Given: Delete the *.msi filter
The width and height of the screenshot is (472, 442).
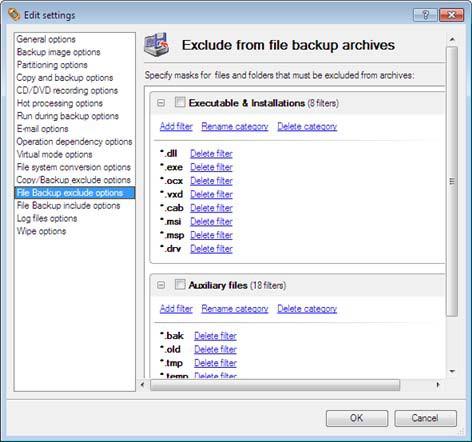Looking at the screenshot, I should (211, 222).
